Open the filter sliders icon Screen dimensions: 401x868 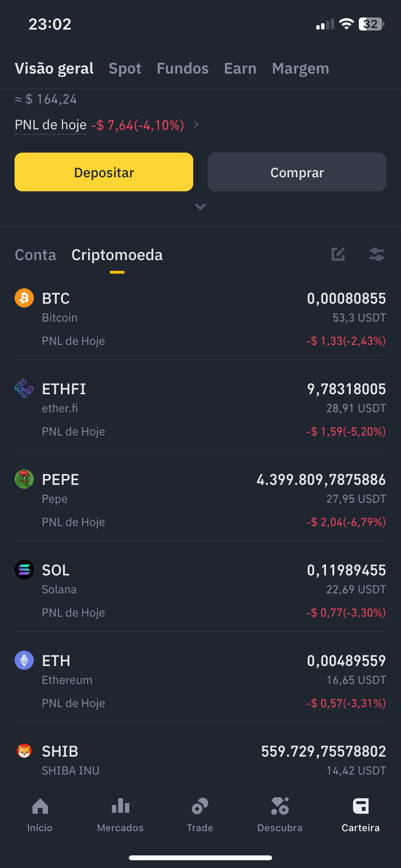[376, 254]
